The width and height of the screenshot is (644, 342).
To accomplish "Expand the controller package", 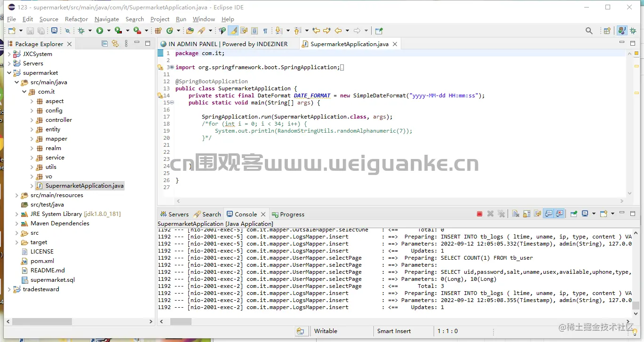I will [x=32, y=120].
